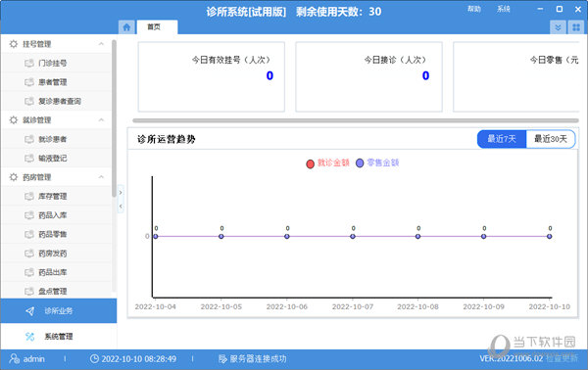Click the icon beside 门诊挂号
Viewport: 588px width, 370px height.
(29, 63)
